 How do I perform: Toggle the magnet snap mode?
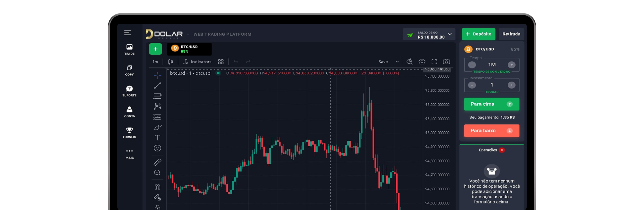[157, 187]
